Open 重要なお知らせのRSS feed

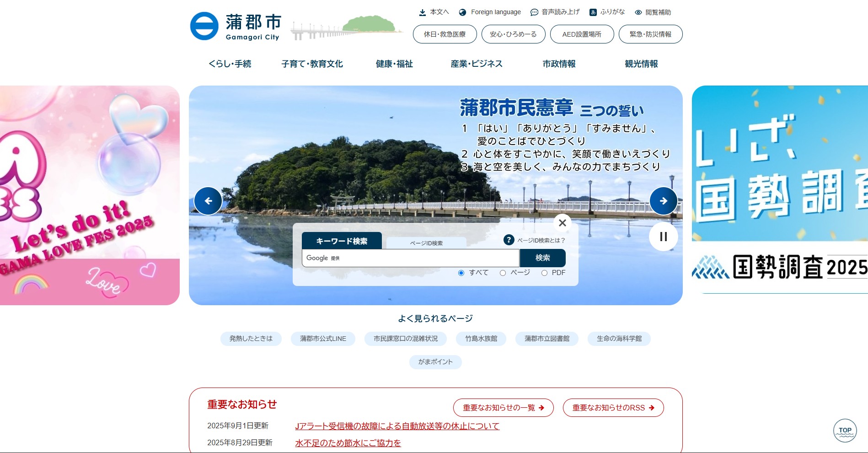tap(613, 408)
